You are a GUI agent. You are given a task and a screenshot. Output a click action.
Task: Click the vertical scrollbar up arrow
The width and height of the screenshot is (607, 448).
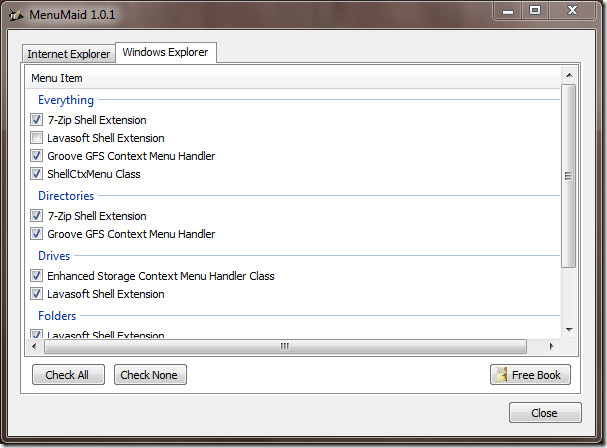point(569,75)
